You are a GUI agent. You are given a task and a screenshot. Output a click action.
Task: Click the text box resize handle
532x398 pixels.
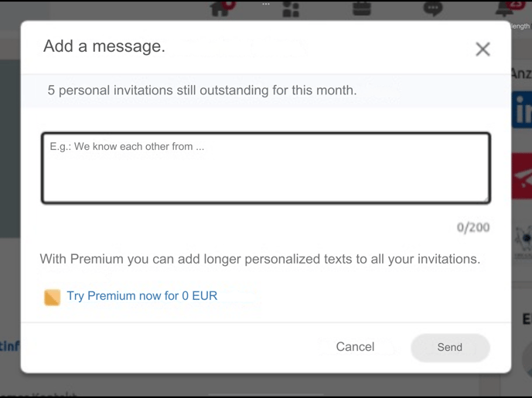pyautogui.click(x=486, y=199)
